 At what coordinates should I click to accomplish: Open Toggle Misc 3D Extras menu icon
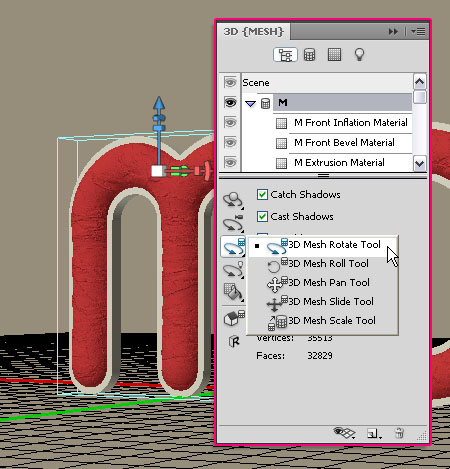344,433
